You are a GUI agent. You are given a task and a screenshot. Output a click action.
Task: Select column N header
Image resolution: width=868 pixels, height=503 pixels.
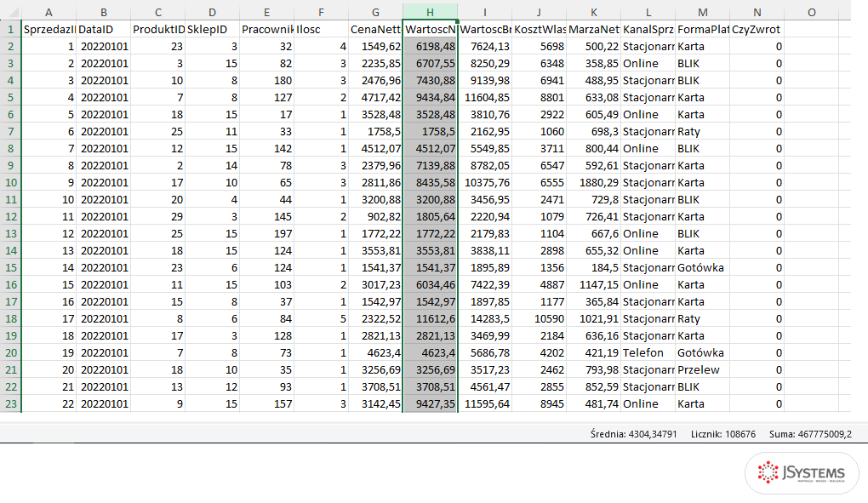[x=757, y=12]
